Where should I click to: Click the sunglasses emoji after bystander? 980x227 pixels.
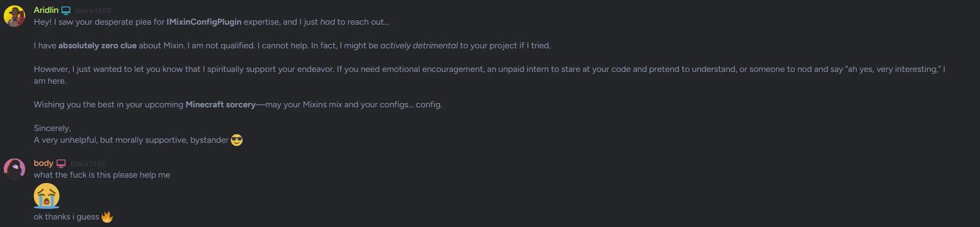(236, 140)
